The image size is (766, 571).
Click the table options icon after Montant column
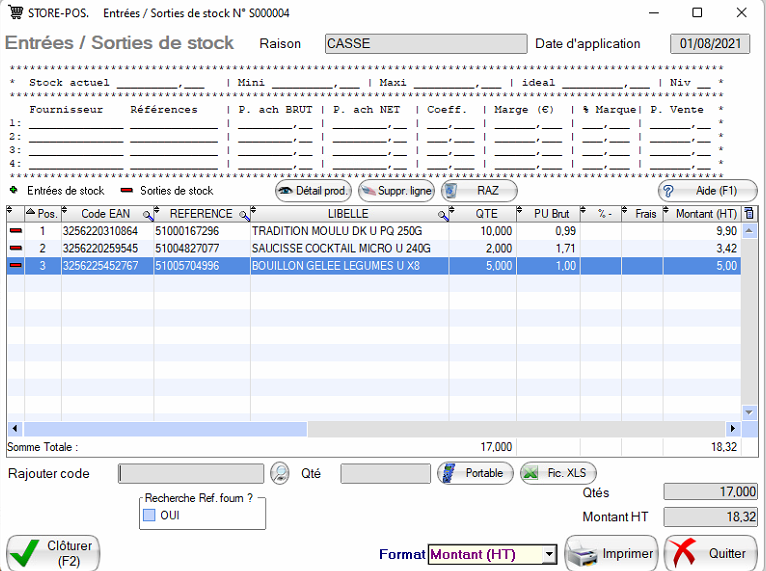pos(750,214)
